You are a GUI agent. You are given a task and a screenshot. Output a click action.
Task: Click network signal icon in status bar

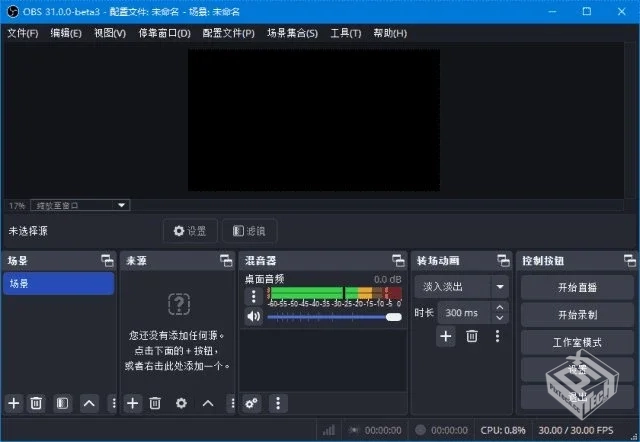click(x=329, y=430)
